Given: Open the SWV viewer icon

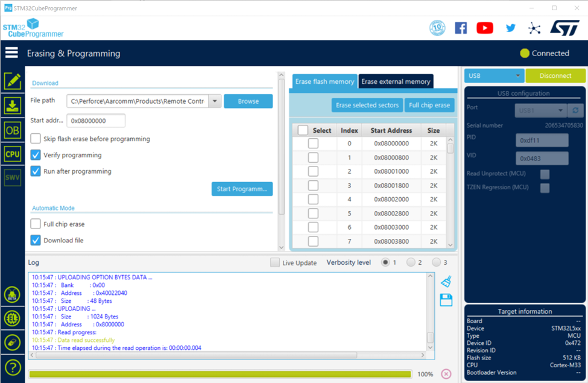Looking at the screenshot, I should 13,177.
